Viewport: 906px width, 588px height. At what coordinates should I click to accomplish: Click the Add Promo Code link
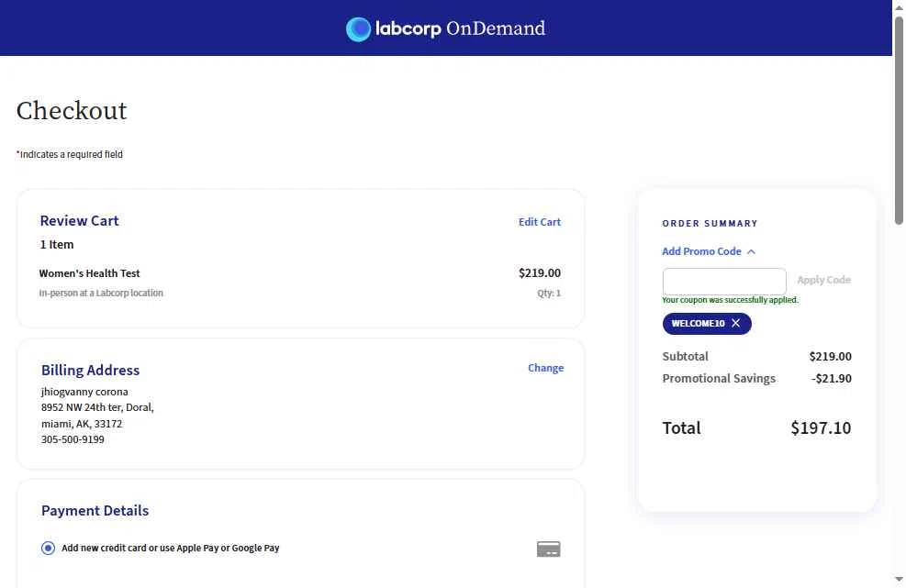pos(701,251)
